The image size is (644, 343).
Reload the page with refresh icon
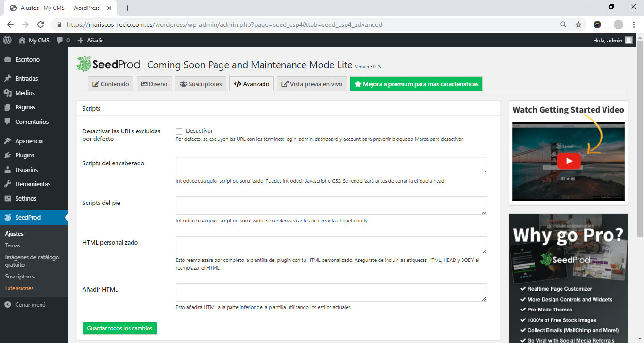[x=41, y=24]
